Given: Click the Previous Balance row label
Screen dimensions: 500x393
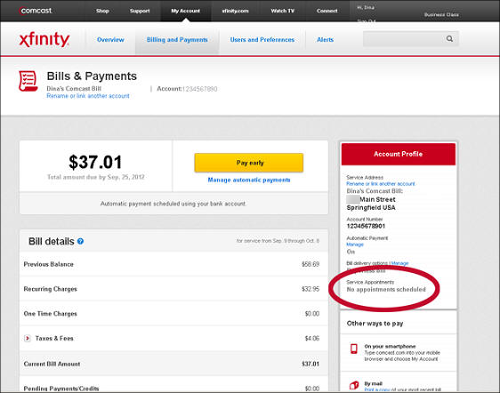Looking at the screenshot, I should [x=49, y=264].
